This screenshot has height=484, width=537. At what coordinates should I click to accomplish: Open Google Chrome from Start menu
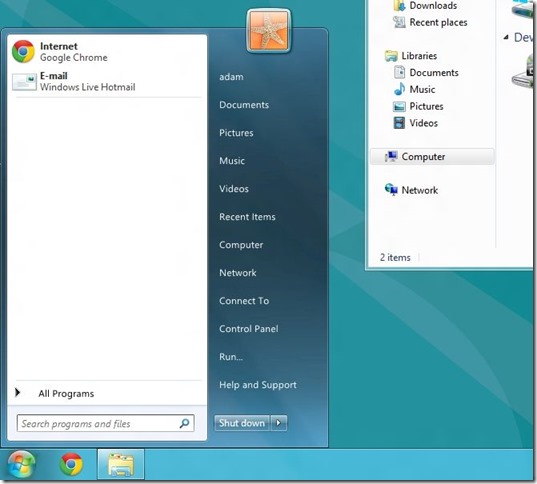click(x=107, y=52)
